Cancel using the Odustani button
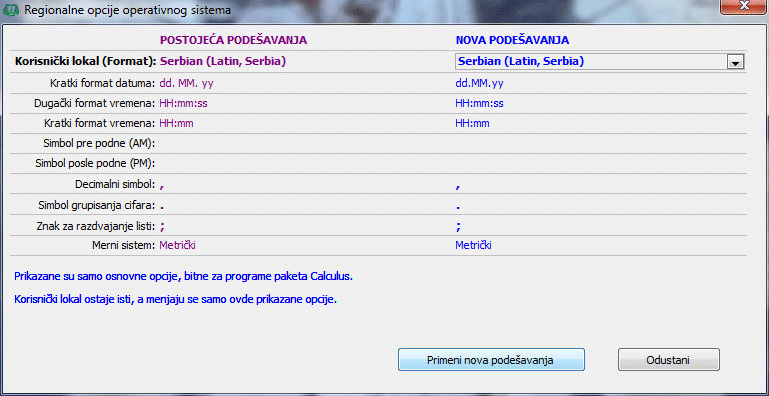 click(668, 360)
